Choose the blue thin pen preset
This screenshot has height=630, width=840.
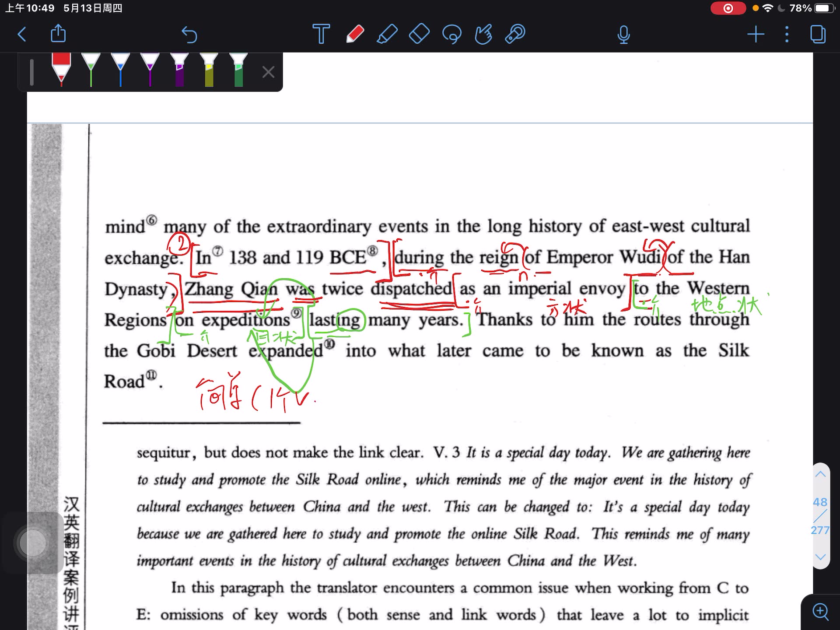[120, 70]
